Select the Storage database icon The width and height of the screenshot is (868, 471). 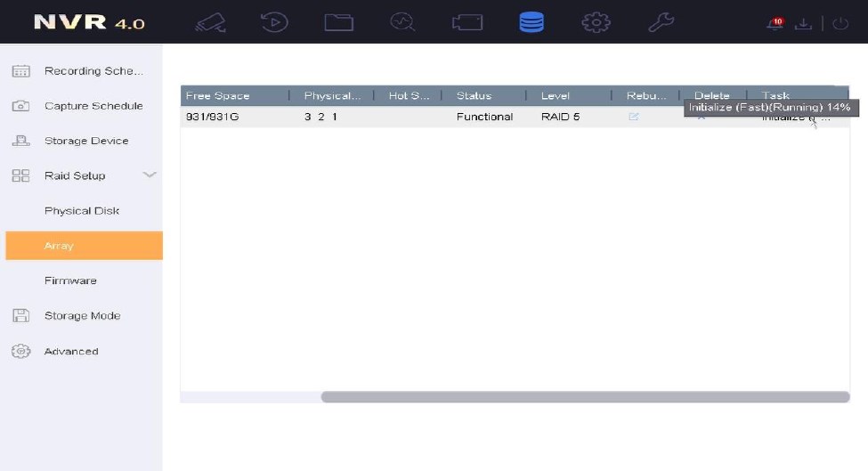click(x=531, y=22)
